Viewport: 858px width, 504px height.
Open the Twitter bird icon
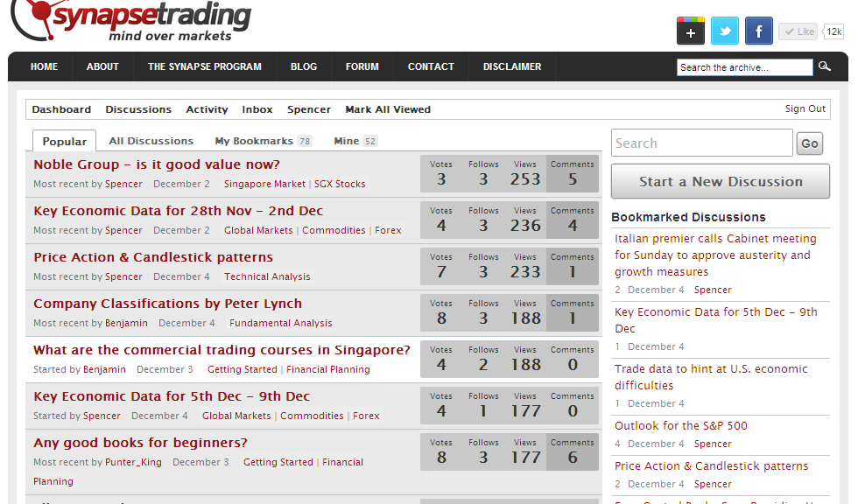pos(725,31)
